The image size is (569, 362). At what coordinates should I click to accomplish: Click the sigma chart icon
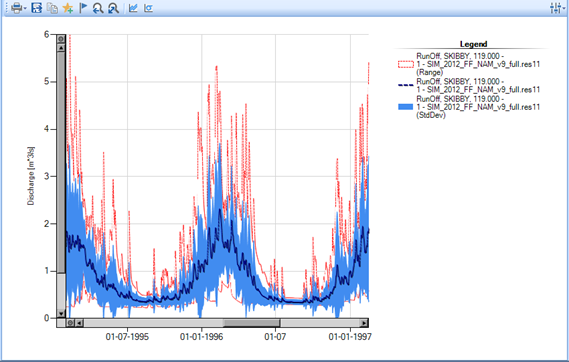click(148, 8)
